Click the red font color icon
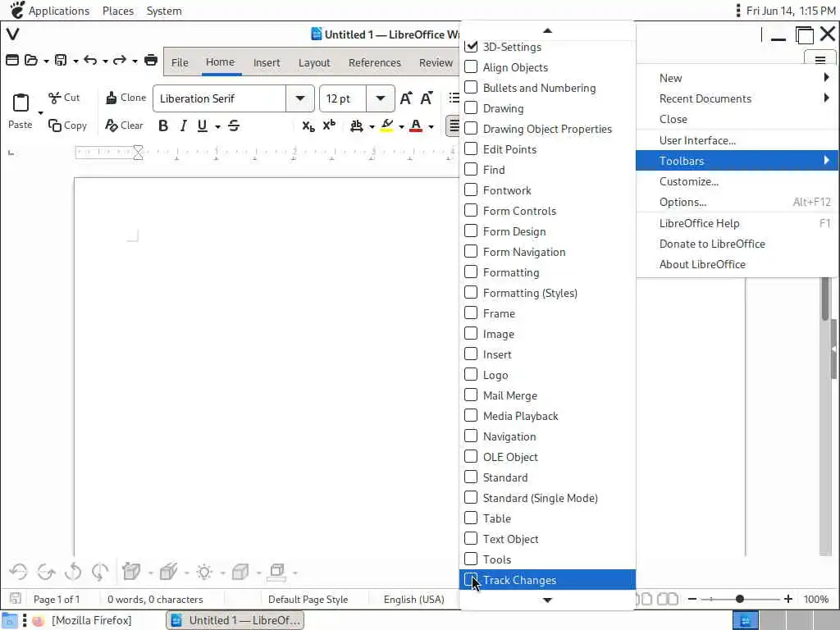The height and width of the screenshot is (630, 840). pyautogui.click(x=416, y=126)
